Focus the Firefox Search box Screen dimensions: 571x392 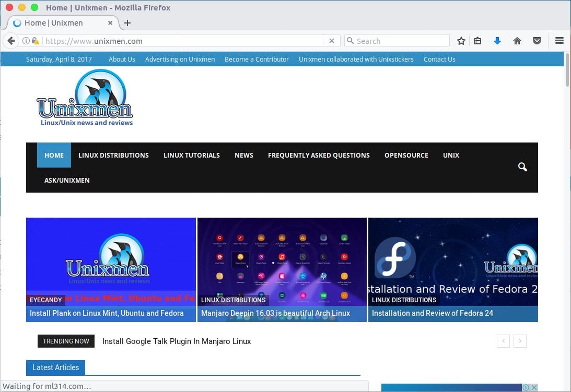pos(397,41)
